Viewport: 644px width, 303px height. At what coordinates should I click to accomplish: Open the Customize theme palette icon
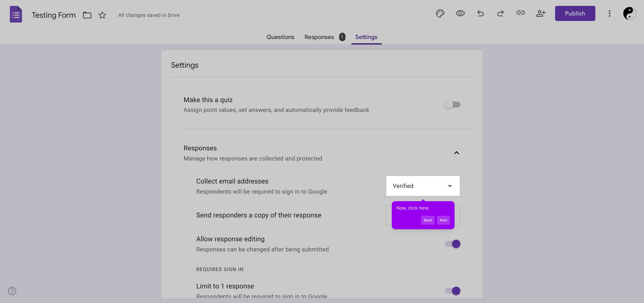(440, 13)
